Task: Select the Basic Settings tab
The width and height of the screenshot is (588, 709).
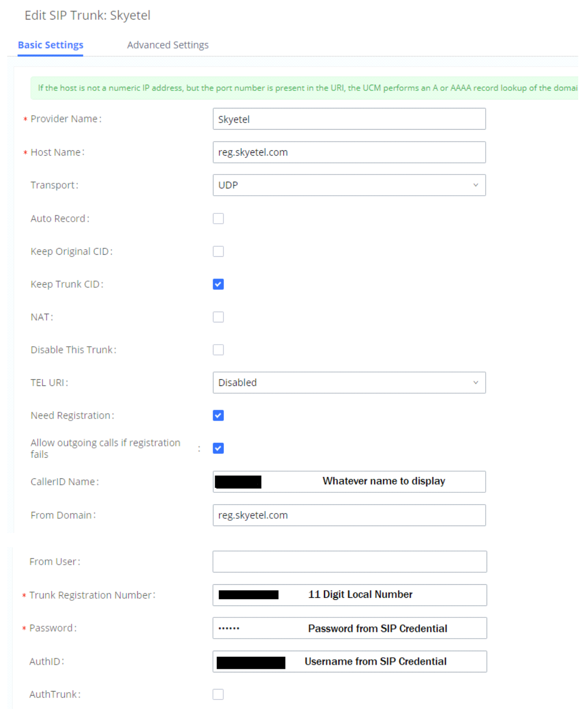Action: click(50, 45)
